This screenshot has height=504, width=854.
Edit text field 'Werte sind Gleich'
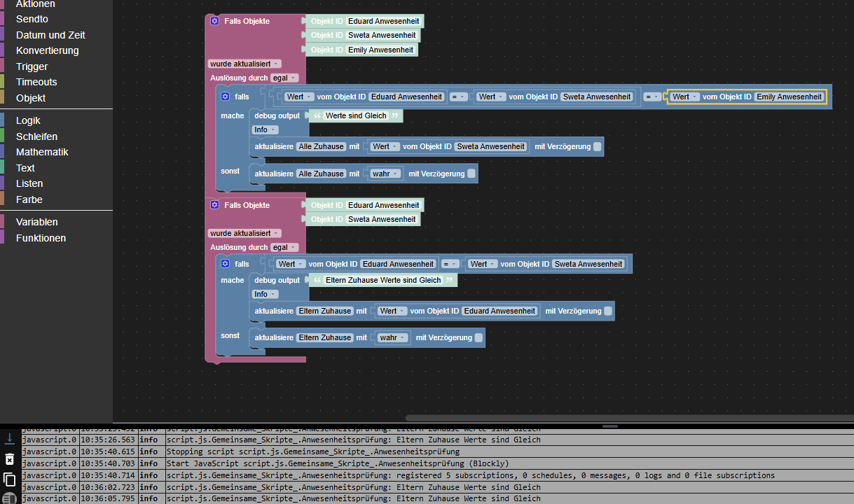coord(356,115)
